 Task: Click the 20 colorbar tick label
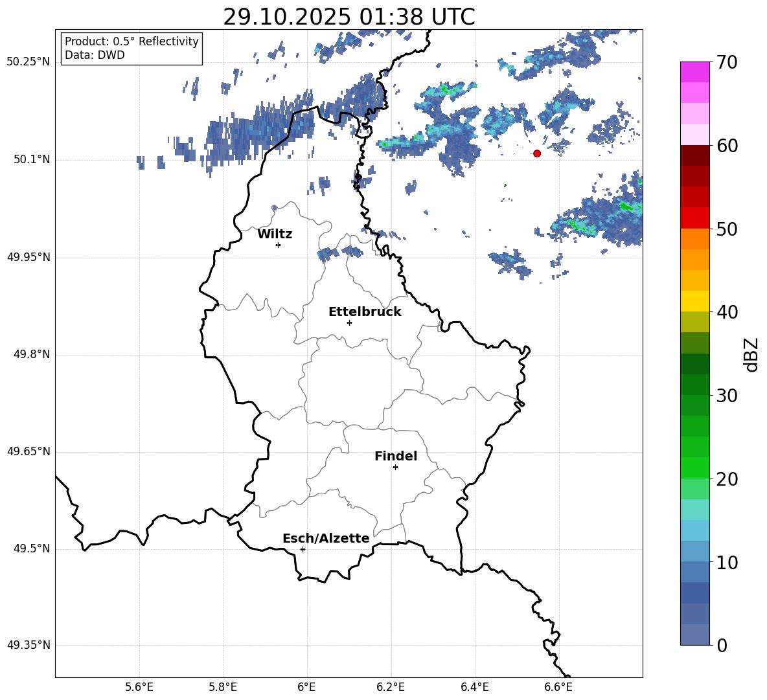click(x=727, y=479)
